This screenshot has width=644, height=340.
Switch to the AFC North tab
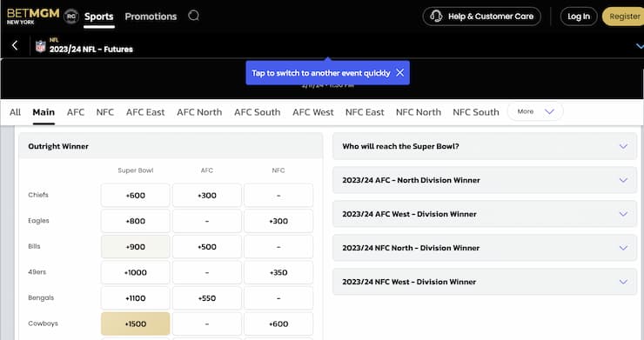pos(199,112)
